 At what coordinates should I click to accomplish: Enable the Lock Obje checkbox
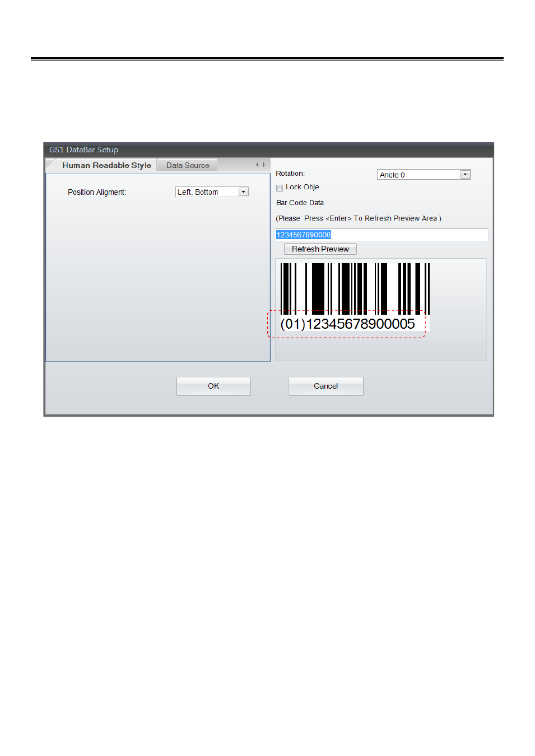tap(280, 188)
